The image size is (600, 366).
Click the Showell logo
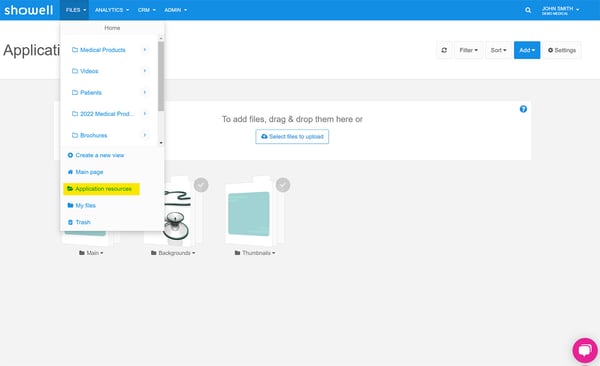click(28, 10)
